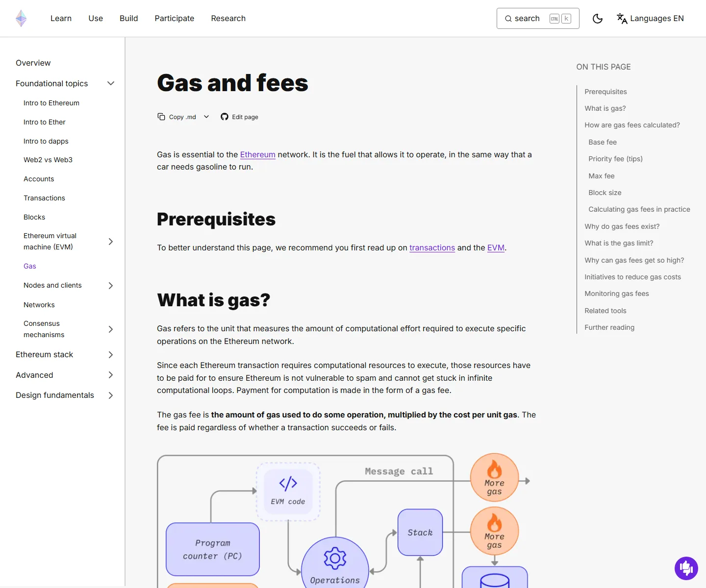Image resolution: width=706 pixels, height=588 pixels.
Task: Click the EVM code icon in diagram
Action: 288,483
